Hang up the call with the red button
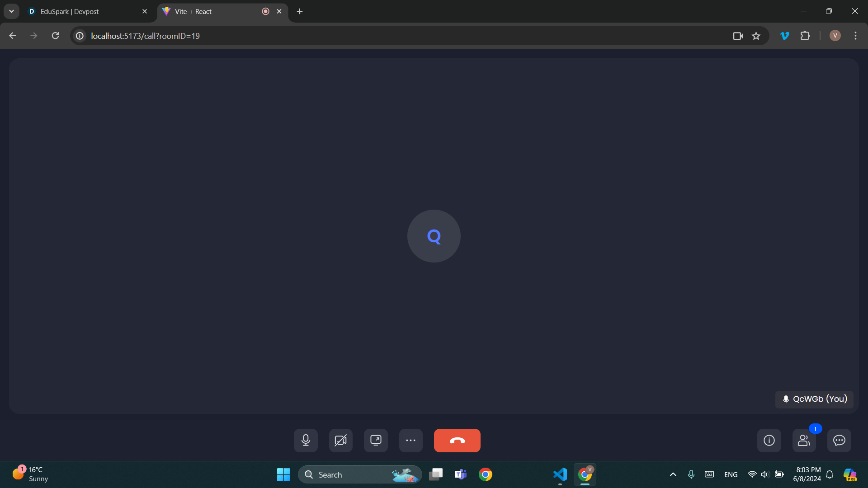 coord(457,440)
